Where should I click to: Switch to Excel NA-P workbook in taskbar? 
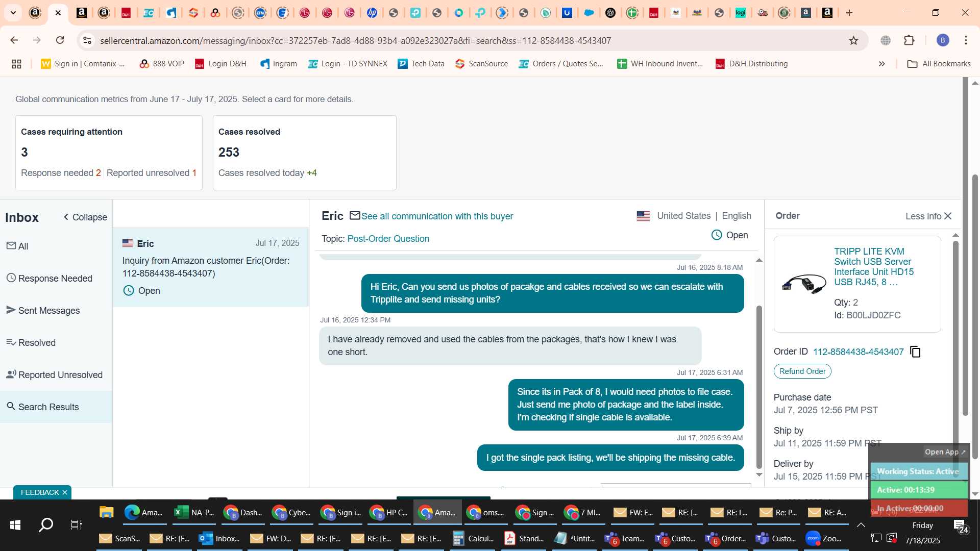pos(194,512)
